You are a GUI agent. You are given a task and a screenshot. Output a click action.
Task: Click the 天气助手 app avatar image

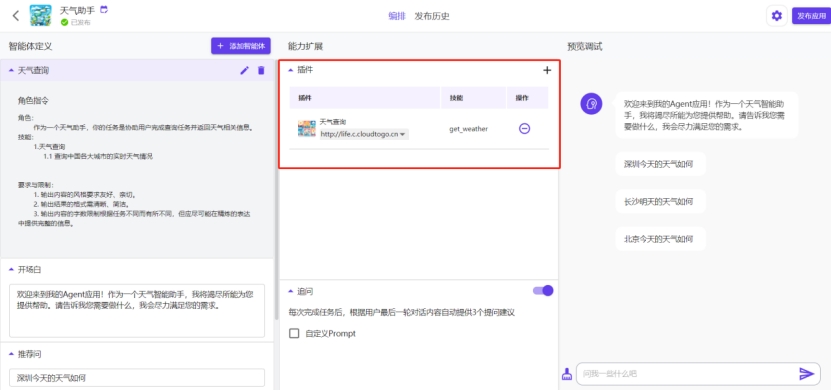click(x=41, y=15)
